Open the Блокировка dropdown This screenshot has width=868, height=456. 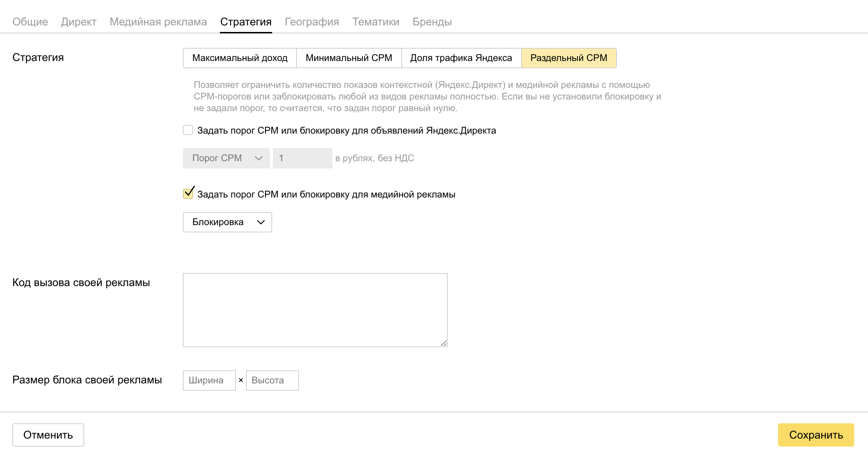point(227,222)
